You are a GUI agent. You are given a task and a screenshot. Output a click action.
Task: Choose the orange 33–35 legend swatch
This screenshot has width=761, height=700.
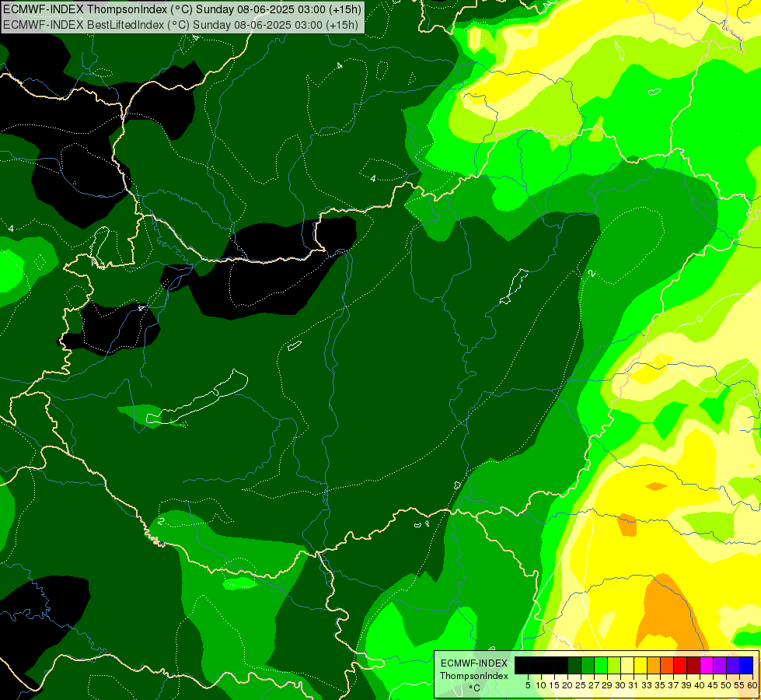[x=654, y=666]
